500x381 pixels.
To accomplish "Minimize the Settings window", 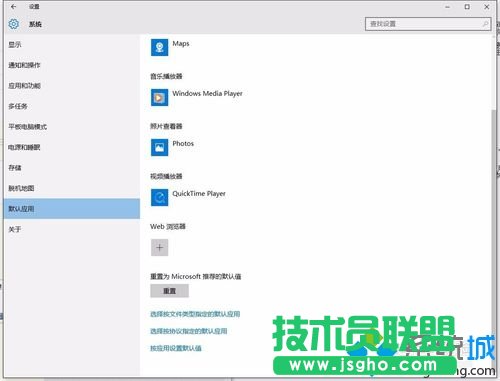I will coord(447,7).
